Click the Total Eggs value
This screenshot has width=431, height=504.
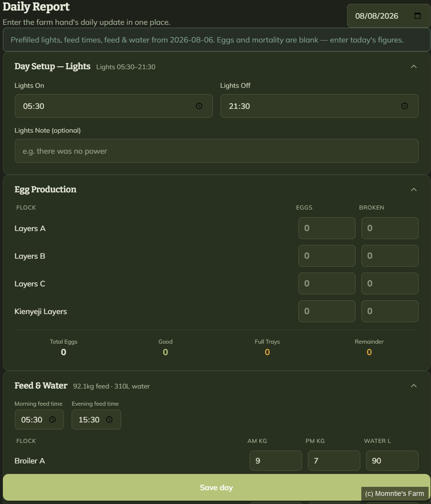coord(63,352)
